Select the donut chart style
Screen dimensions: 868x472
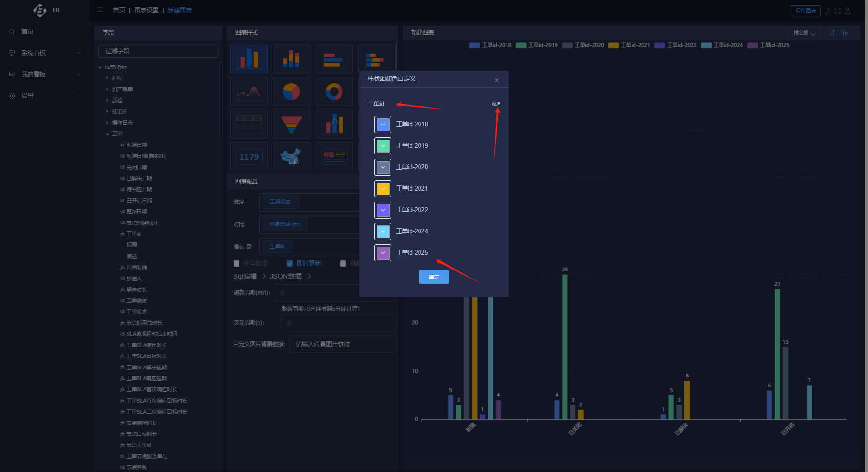tap(334, 91)
